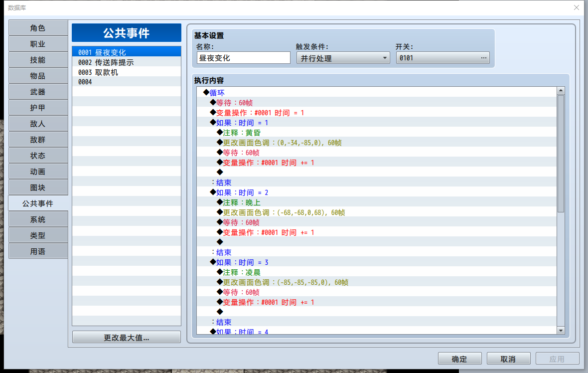Select the 注释：晚上 comment line

click(377, 202)
